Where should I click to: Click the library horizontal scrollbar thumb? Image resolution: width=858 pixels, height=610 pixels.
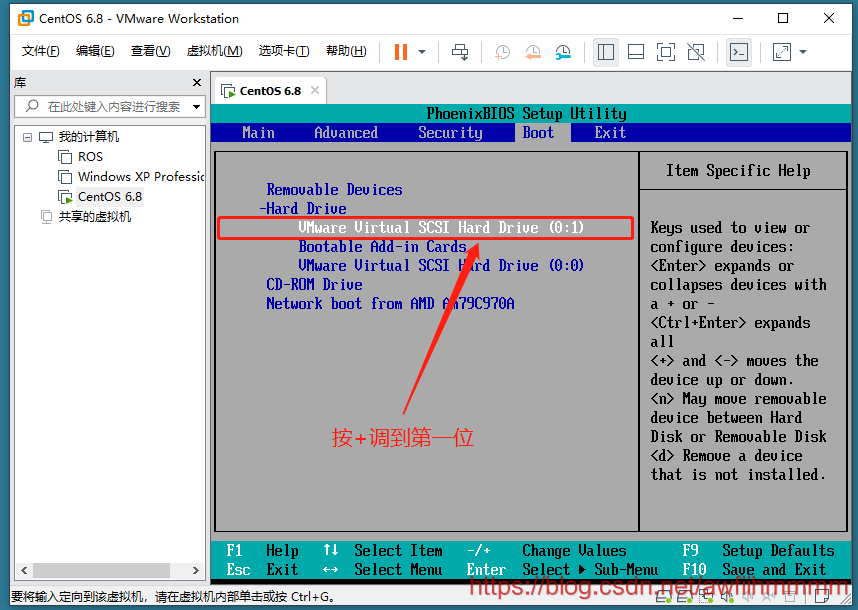[x=102, y=570]
